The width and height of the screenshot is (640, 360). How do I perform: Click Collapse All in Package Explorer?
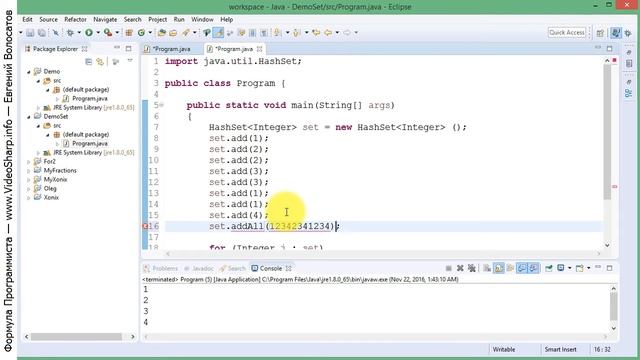(x=89, y=62)
